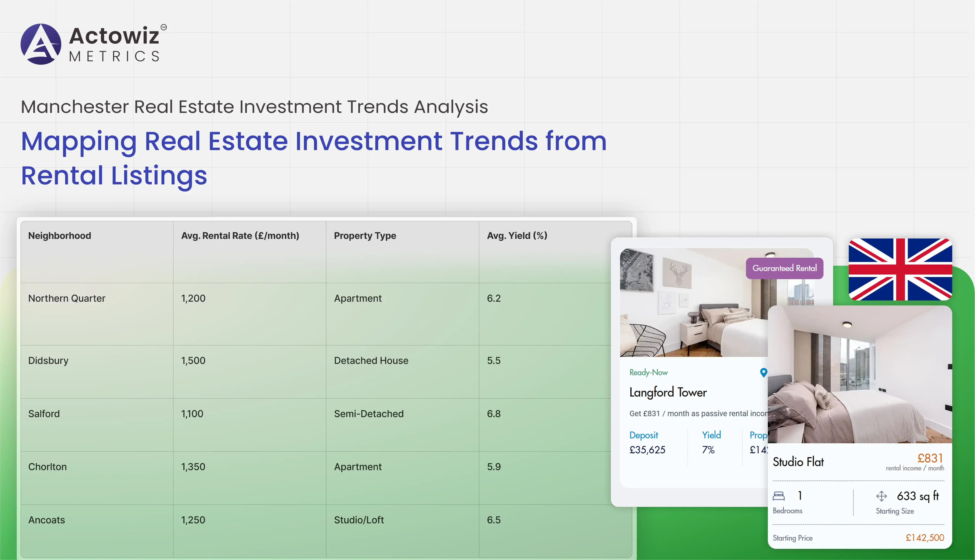
Task: Click the Neighborhood column header
Action: 60,235
